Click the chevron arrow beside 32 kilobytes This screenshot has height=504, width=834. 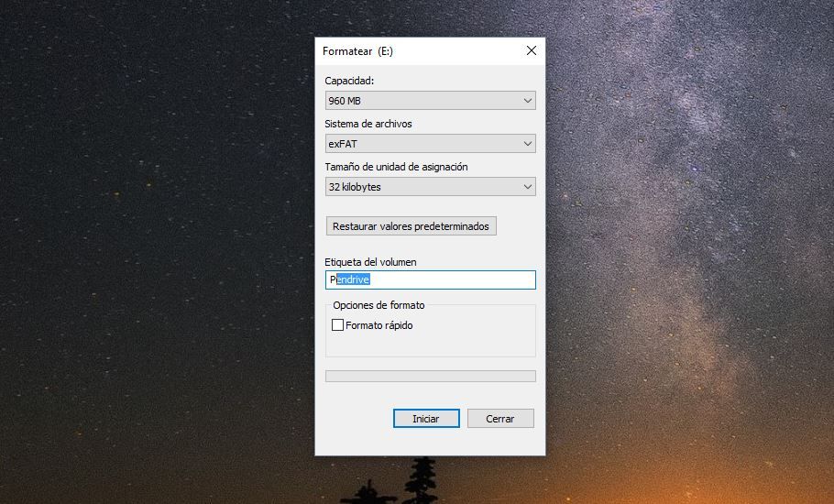pyautogui.click(x=527, y=187)
